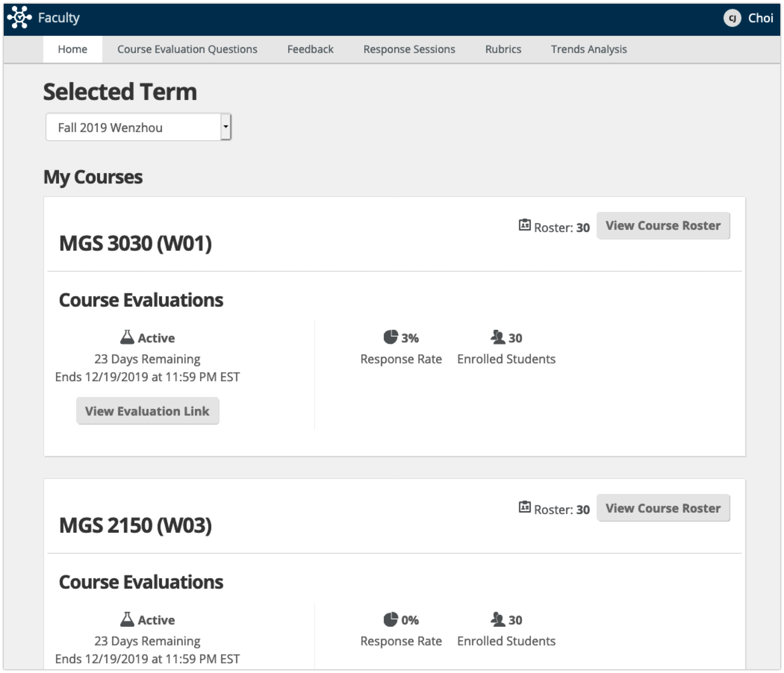Screen dimensions: 784x673
Task: Click pie chart icon beside 3% response rate
Action: click(391, 337)
